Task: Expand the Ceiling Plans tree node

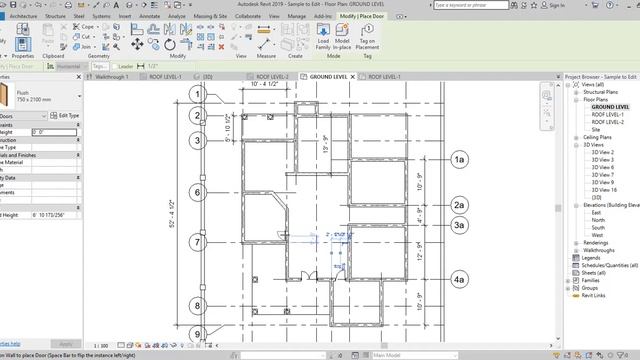Action: click(576, 138)
